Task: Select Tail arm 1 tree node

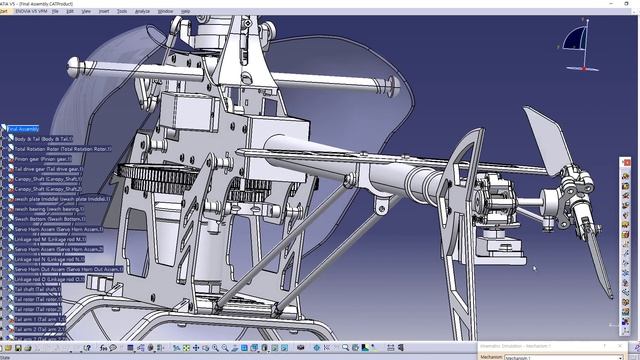Action: (40, 319)
